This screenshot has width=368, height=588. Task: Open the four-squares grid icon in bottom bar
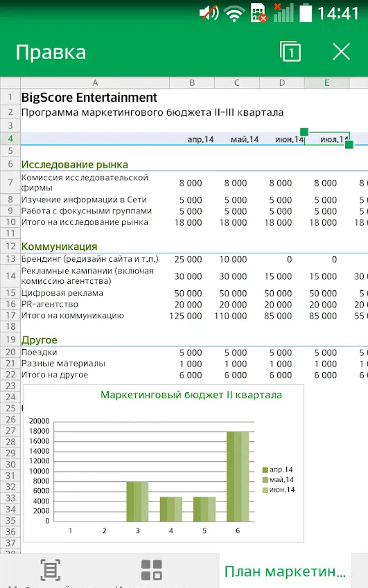(x=152, y=569)
